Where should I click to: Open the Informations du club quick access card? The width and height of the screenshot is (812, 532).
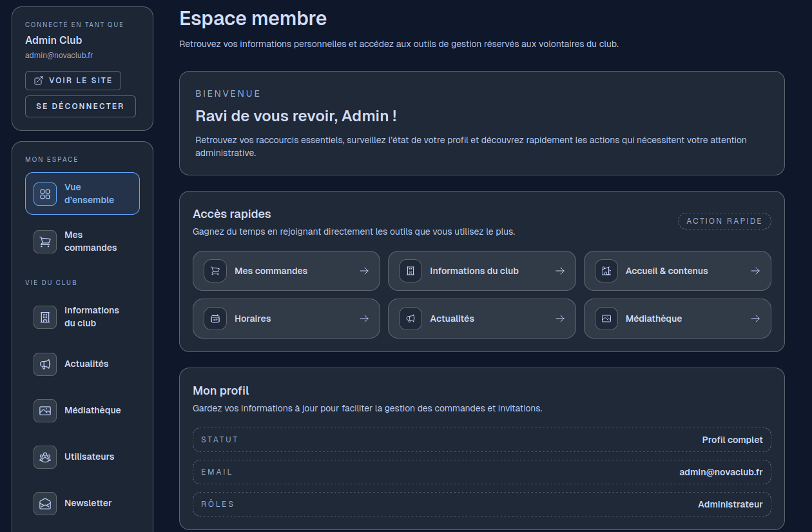click(481, 271)
